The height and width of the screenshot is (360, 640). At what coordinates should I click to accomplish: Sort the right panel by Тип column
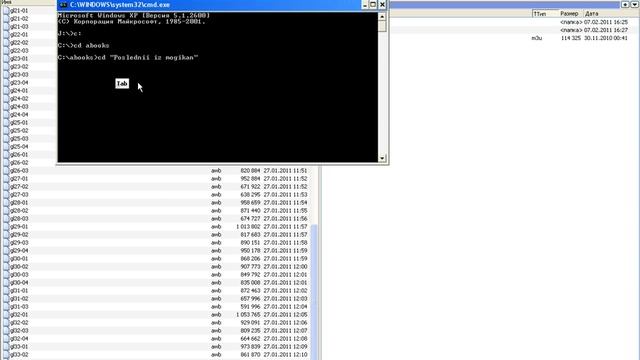pyautogui.click(x=545, y=13)
